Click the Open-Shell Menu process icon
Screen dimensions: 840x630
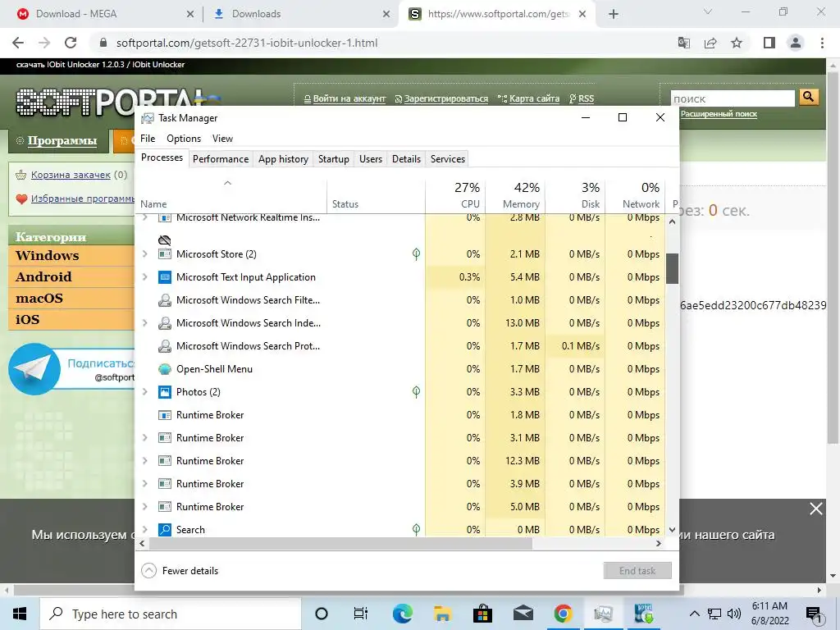point(165,369)
